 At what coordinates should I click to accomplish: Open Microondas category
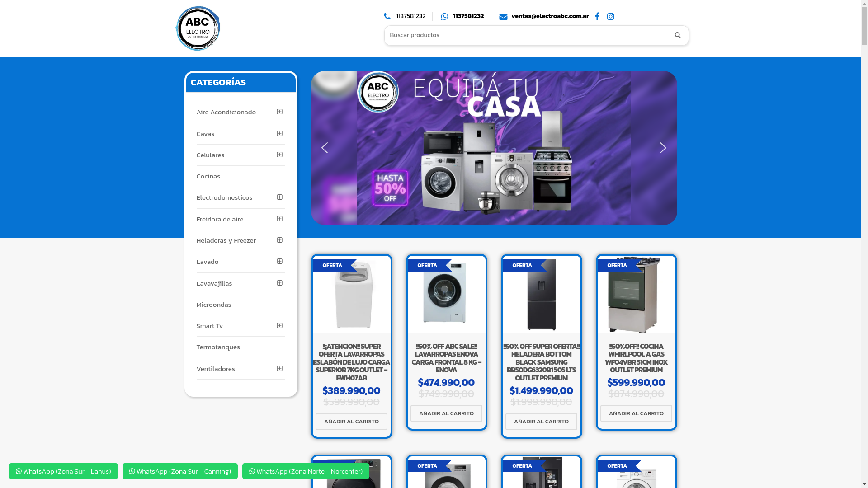pyautogui.click(x=213, y=305)
